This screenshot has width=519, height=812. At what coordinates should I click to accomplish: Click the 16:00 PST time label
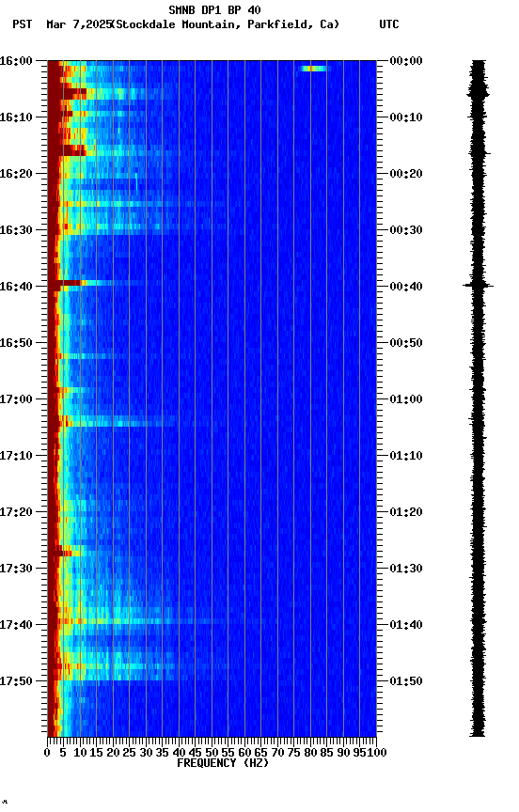(16, 61)
